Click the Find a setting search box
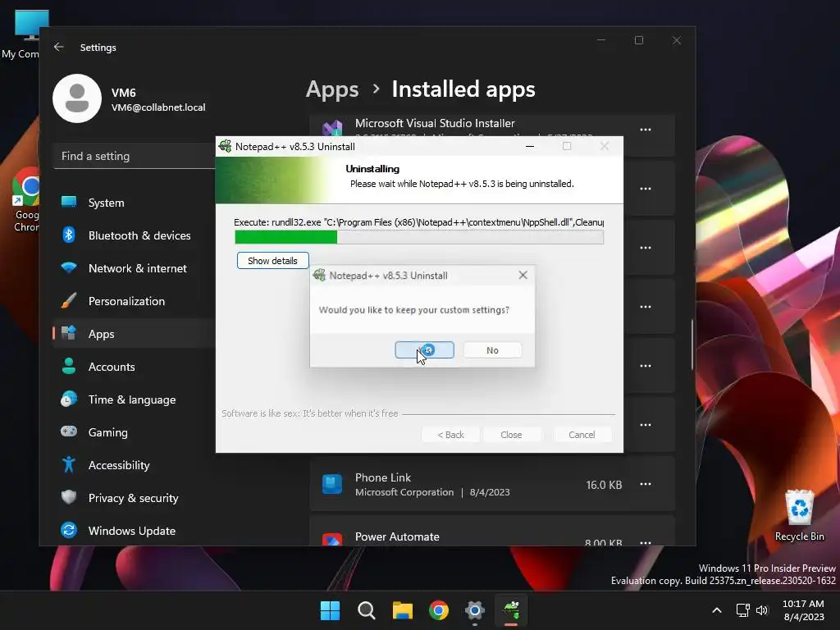 (x=134, y=156)
